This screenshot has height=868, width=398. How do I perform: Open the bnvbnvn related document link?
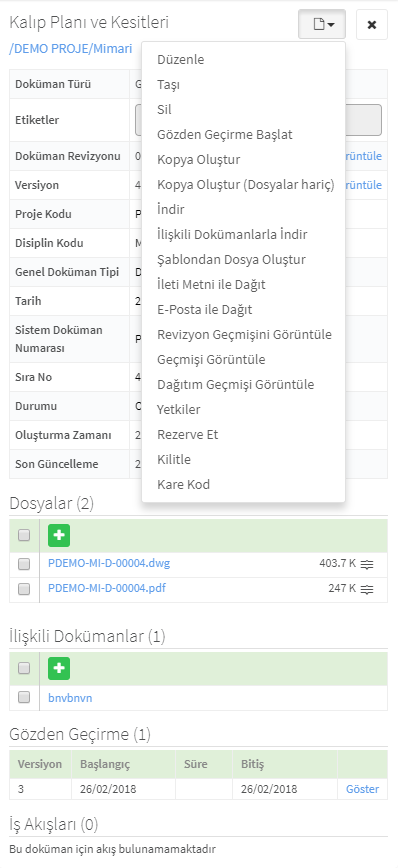pyautogui.click(x=70, y=698)
